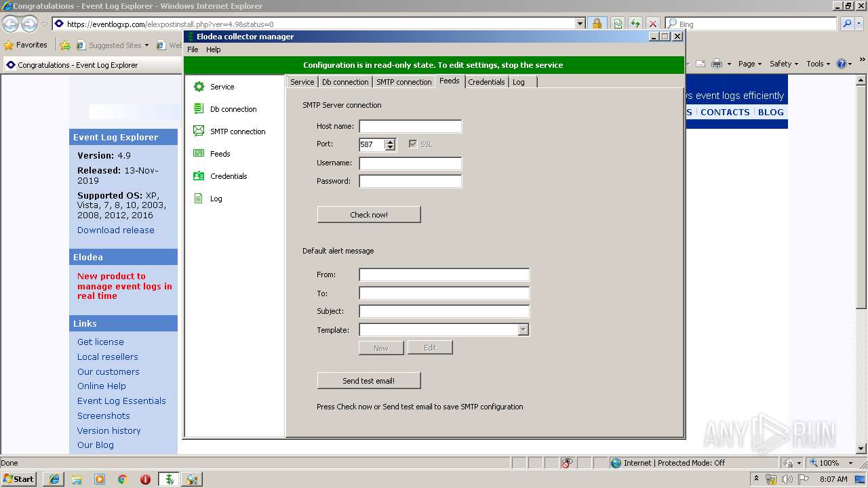The image size is (868, 488).
Task: Click the Add to Favorites bar icon
Action: click(64, 45)
